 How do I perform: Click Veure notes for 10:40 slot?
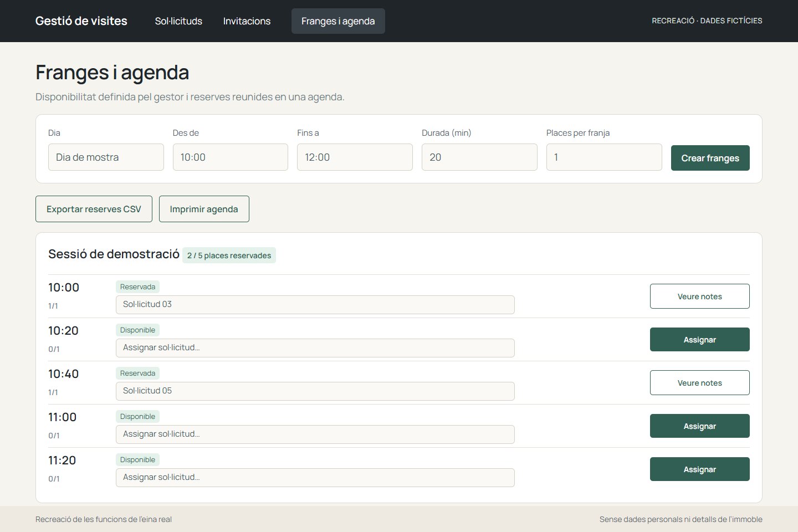(x=700, y=383)
